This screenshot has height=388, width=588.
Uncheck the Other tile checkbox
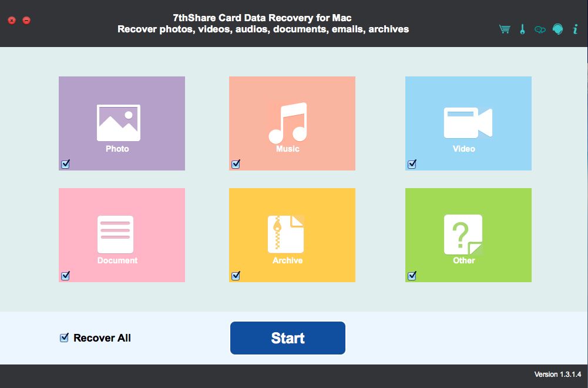412,276
